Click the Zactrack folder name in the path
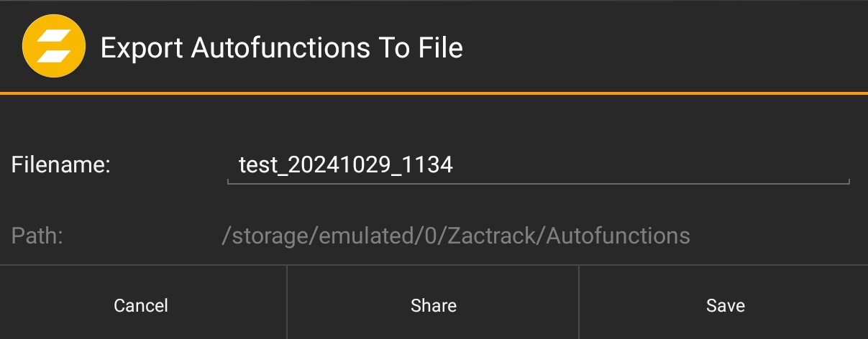 [x=493, y=236]
